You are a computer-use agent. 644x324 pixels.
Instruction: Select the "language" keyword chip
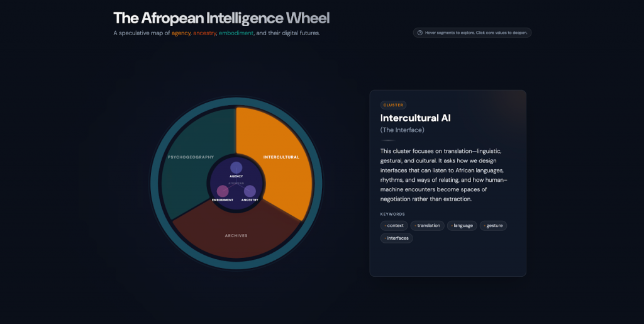click(462, 225)
